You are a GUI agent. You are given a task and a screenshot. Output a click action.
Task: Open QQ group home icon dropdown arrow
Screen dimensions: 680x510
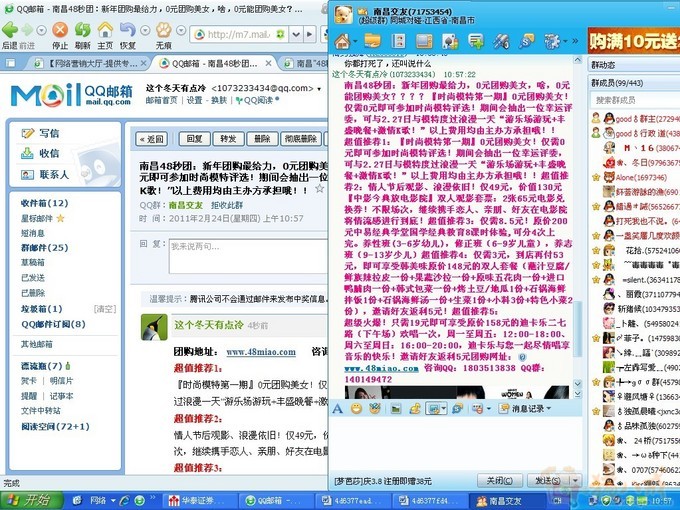pos(355,42)
